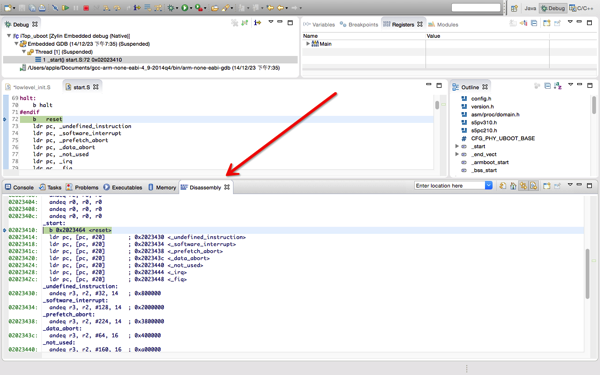Switch to the C/C++ perspective
The height and width of the screenshot is (375, 600).
[581, 8]
